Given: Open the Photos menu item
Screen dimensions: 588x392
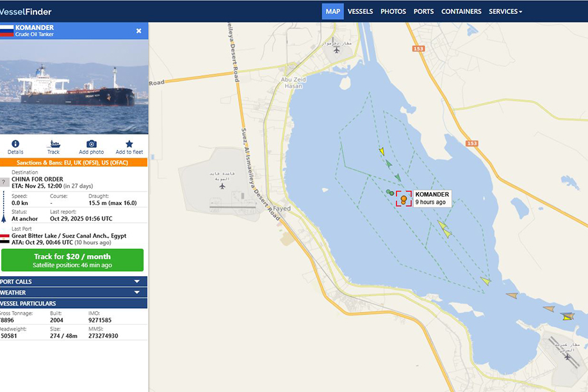Looking at the screenshot, I should (393, 12).
